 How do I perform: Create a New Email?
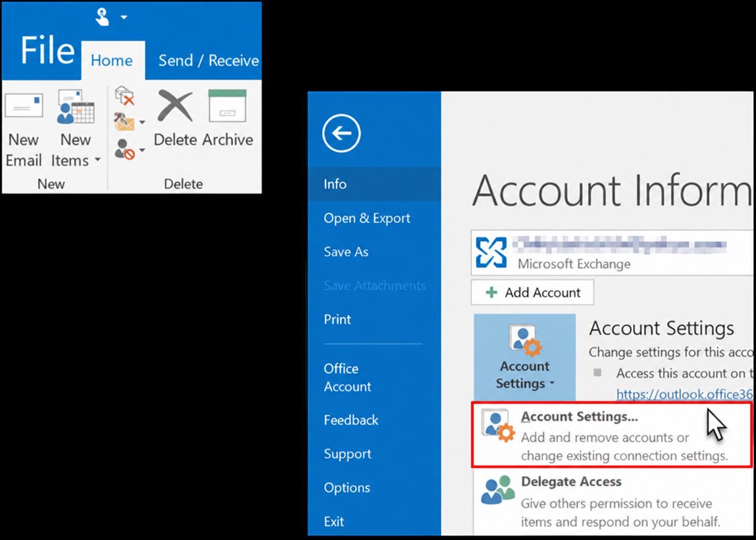[x=23, y=129]
